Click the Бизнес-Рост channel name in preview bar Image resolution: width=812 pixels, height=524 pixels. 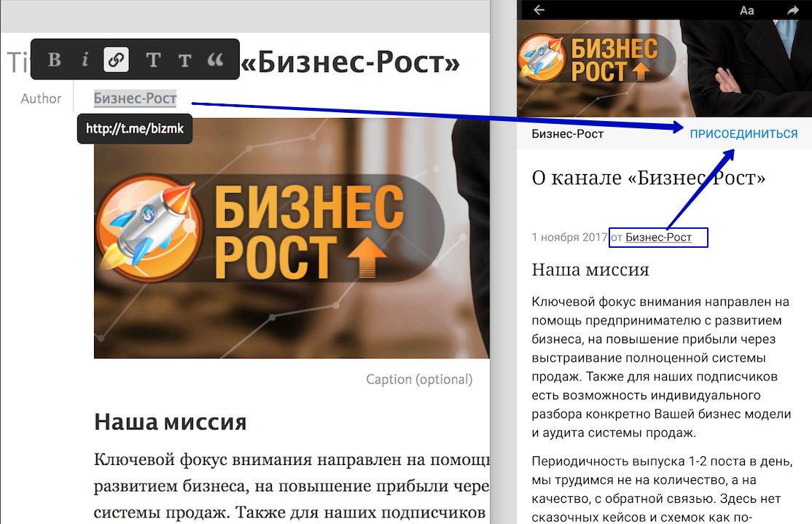coord(568,134)
